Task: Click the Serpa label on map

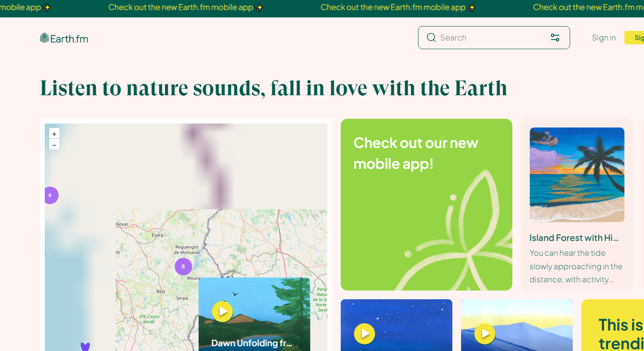Action: [182, 298]
